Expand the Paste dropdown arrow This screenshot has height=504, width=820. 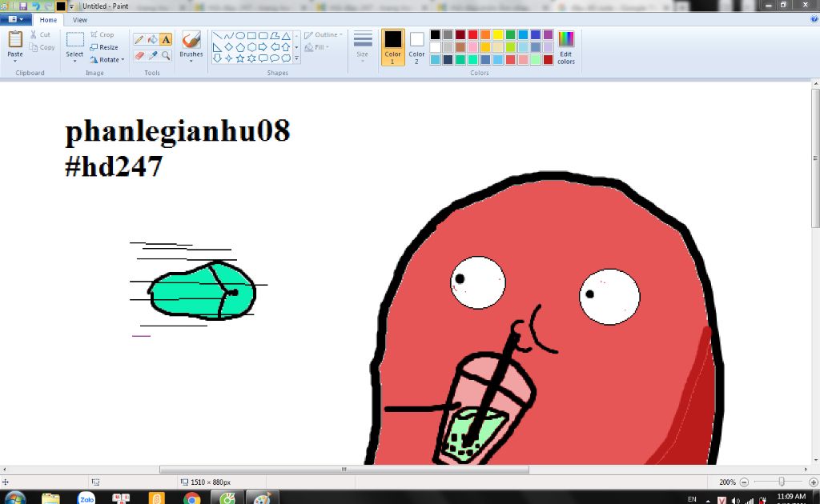point(15,61)
